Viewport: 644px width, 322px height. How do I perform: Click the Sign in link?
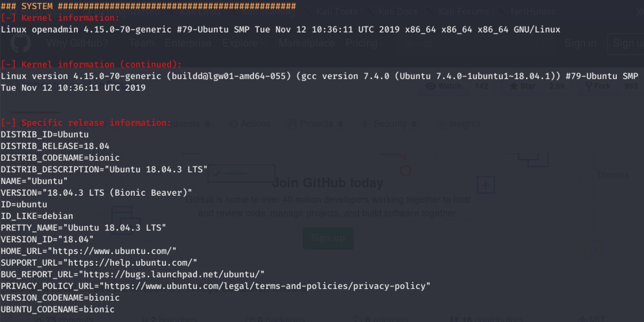580,43
